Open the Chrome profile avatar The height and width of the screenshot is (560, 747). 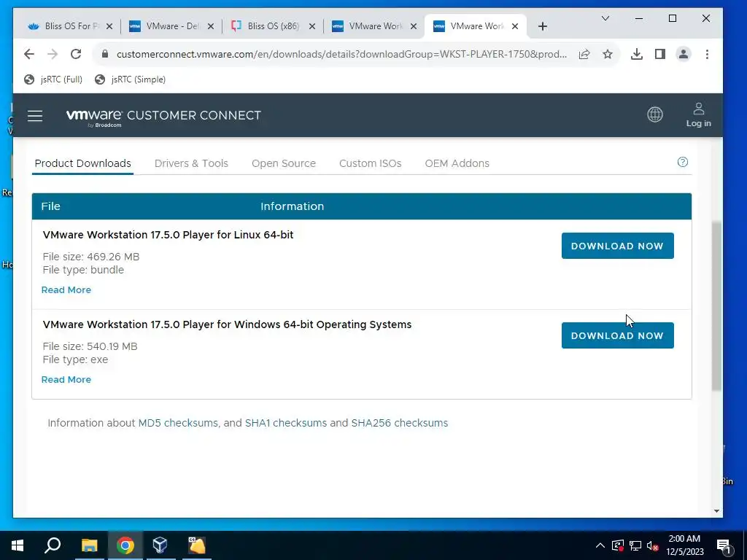tap(683, 54)
